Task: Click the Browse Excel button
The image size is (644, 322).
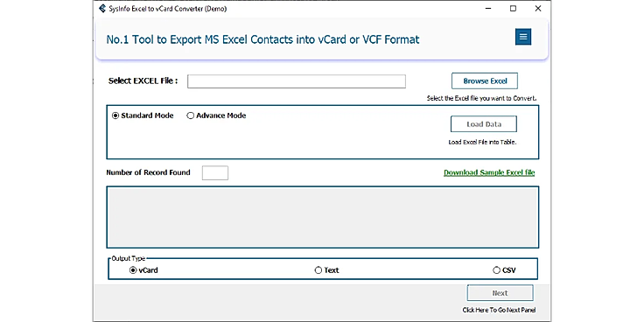Action: (x=485, y=80)
